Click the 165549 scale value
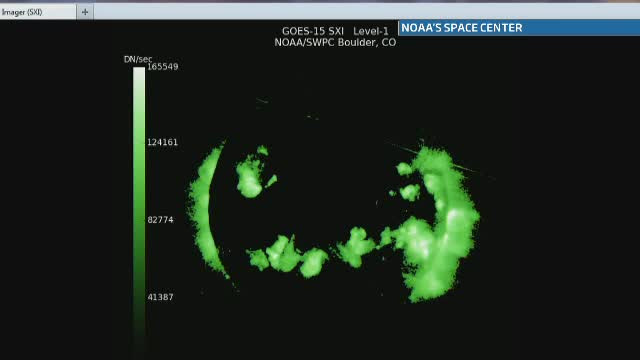Image resolution: width=640 pixels, height=360 pixels. coord(162,67)
